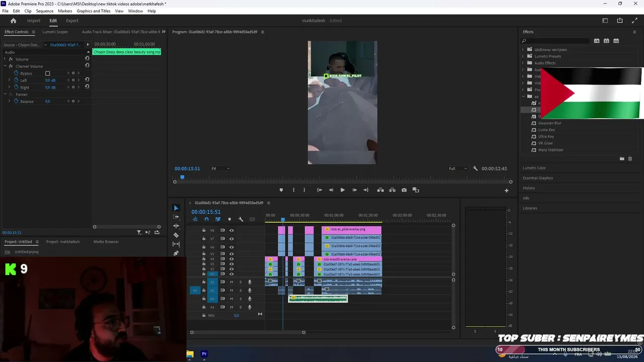The width and height of the screenshot is (644, 362).
Task: Open the Sequence menu
Action: tap(45, 11)
